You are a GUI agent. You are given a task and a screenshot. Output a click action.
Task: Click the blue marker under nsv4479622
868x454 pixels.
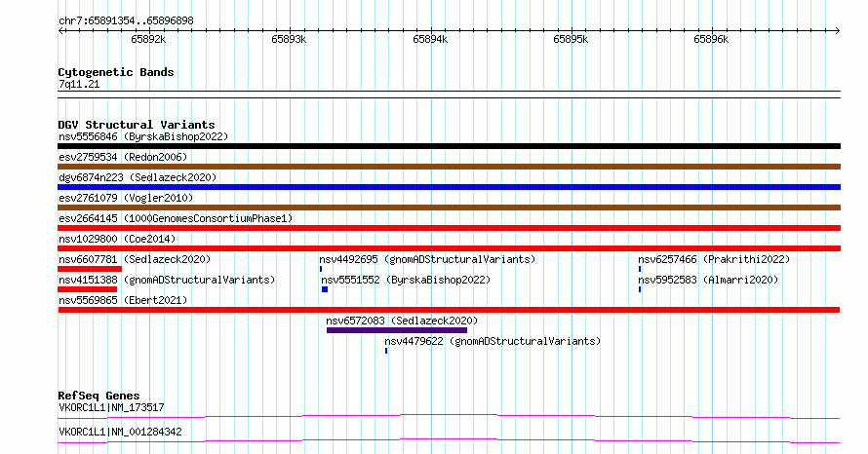point(386,351)
